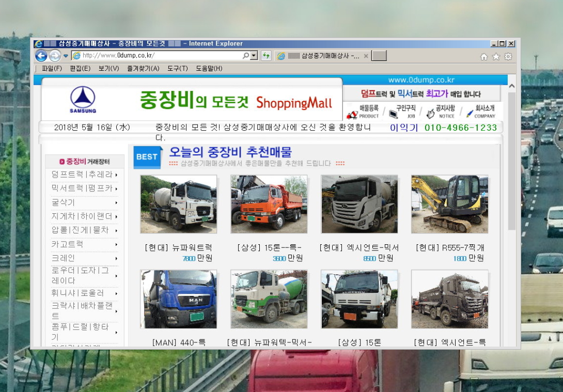Viewport: 563px width, 392px height.
Task: Click the Internet Explorer title bar icon
Action: (38, 44)
